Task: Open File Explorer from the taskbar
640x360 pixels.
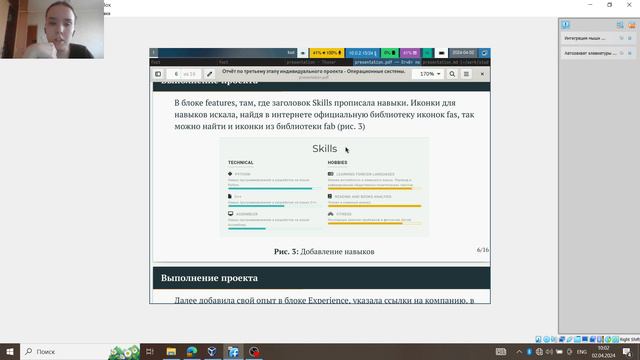Action: [x=171, y=351]
